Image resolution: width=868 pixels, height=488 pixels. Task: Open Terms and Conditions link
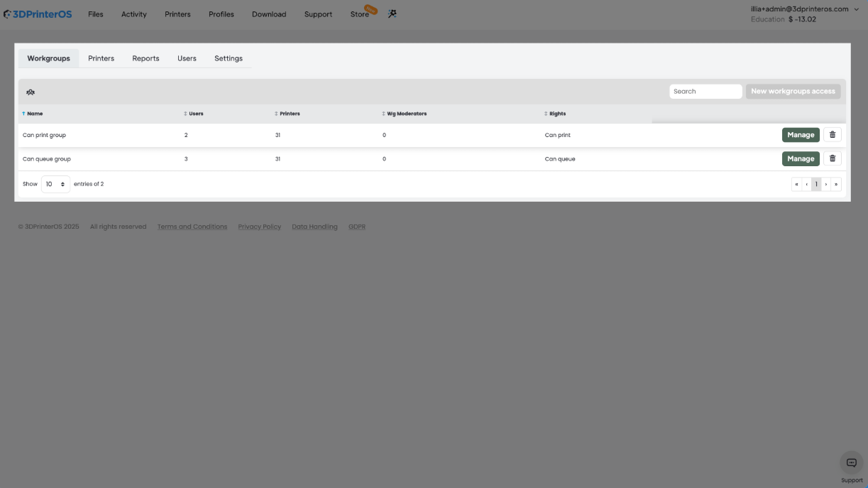(192, 227)
